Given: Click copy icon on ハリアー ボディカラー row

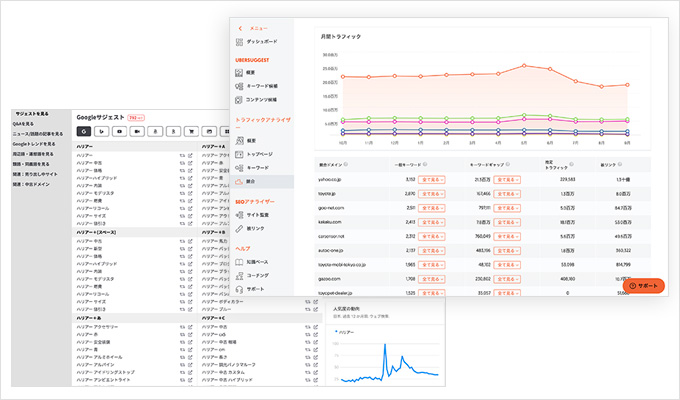Looking at the screenshot, I should pos(307,302).
